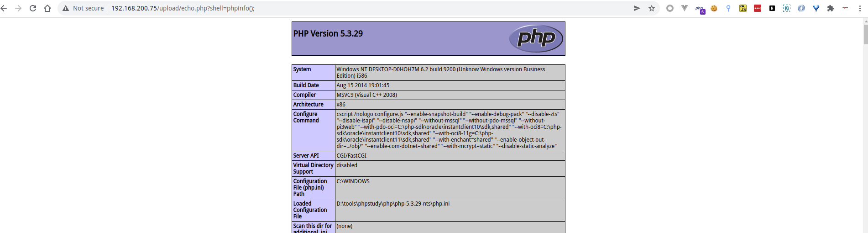This screenshot has width=868, height=233.
Task: Select 'Virtual Directory Support' label
Action: click(313, 169)
